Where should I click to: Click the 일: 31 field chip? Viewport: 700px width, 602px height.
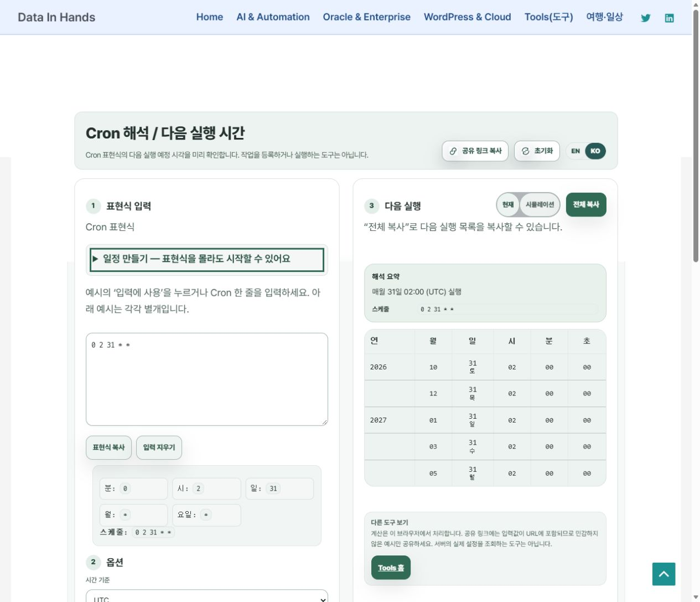[279, 488]
